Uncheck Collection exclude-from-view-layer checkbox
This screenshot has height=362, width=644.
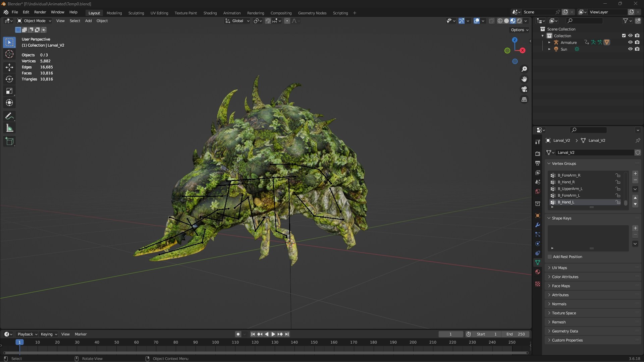624,36
